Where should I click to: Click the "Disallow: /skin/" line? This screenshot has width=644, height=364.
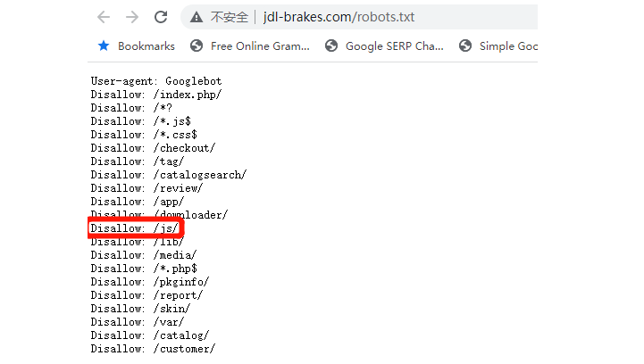[141, 309]
